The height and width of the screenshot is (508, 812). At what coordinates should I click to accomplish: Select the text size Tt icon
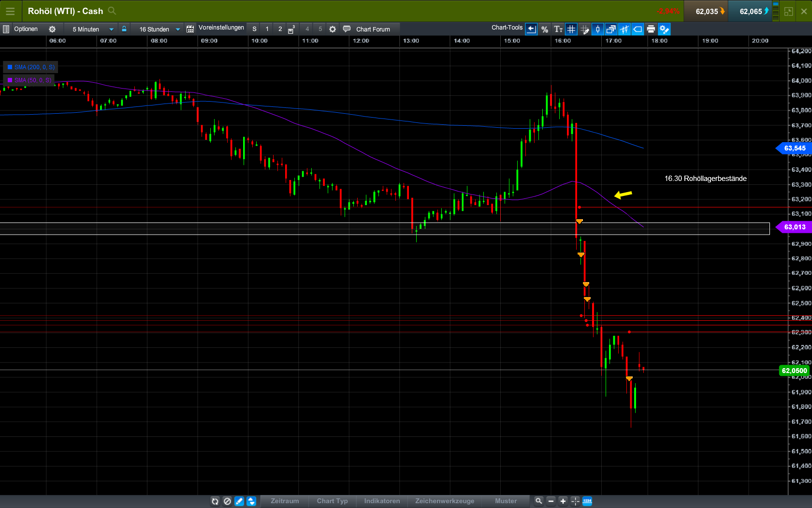tap(558, 29)
